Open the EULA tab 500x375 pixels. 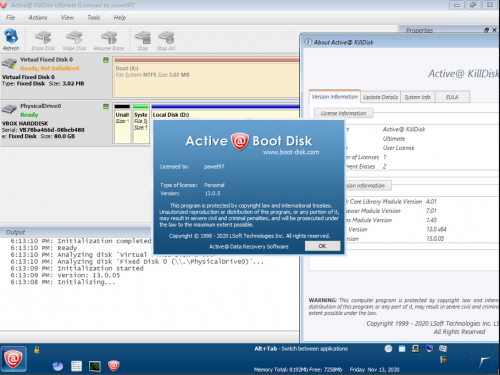point(452,97)
